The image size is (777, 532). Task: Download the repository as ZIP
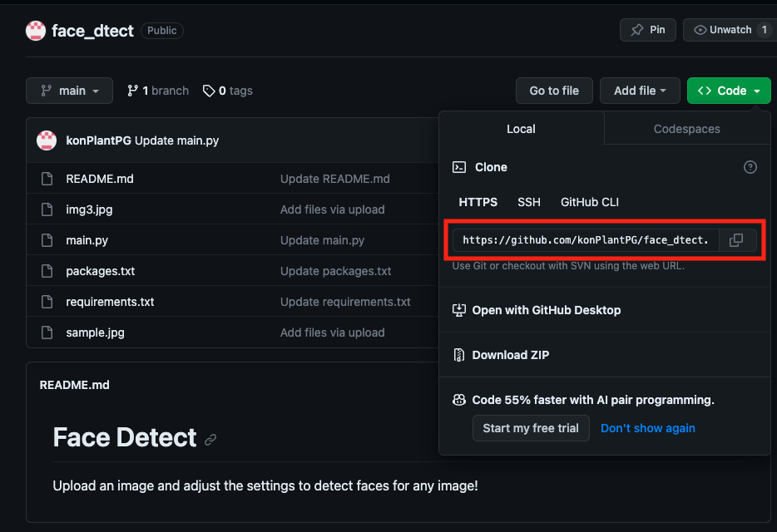[511, 355]
